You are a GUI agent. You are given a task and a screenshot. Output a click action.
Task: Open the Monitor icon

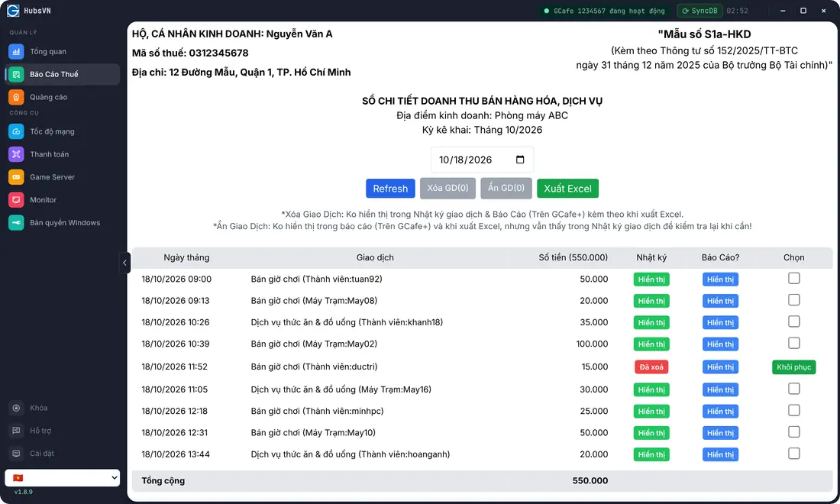(16, 200)
